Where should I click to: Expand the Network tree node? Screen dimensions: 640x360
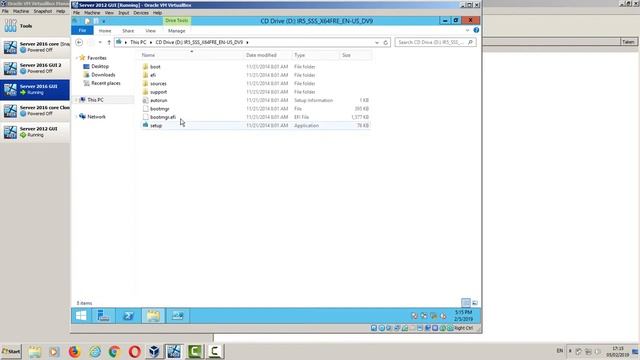[77, 117]
